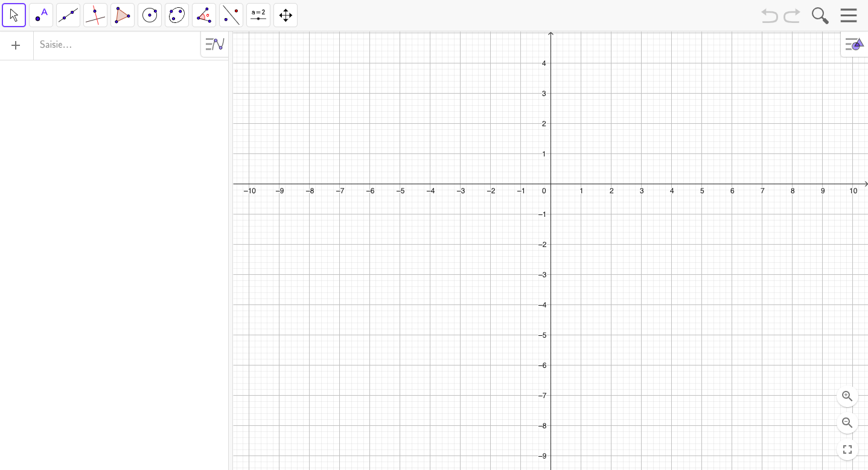
Task: Select the Polygon tool
Action: (x=123, y=15)
